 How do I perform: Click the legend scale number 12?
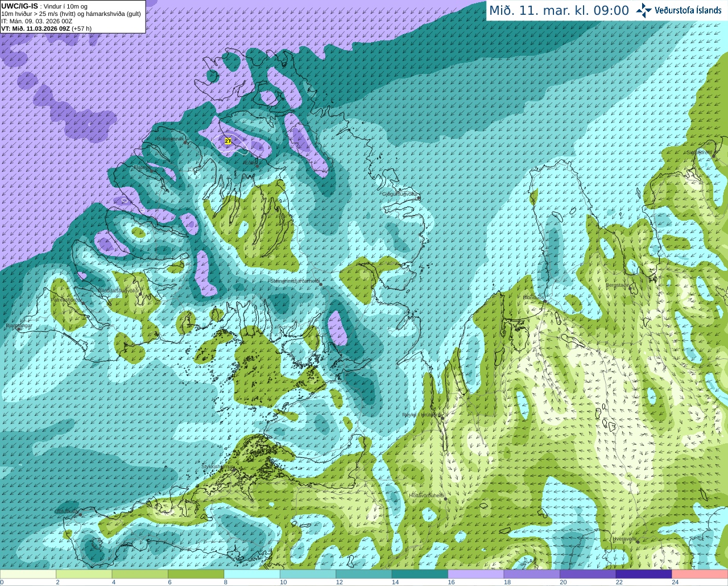339,582
